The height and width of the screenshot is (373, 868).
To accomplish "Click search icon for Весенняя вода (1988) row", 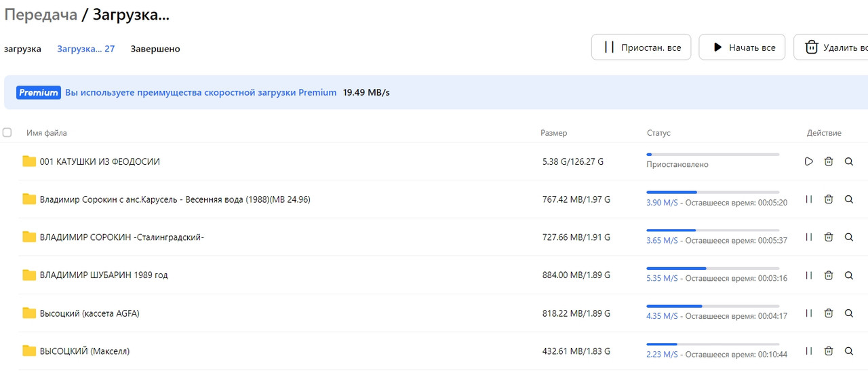I will pos(849,199).
